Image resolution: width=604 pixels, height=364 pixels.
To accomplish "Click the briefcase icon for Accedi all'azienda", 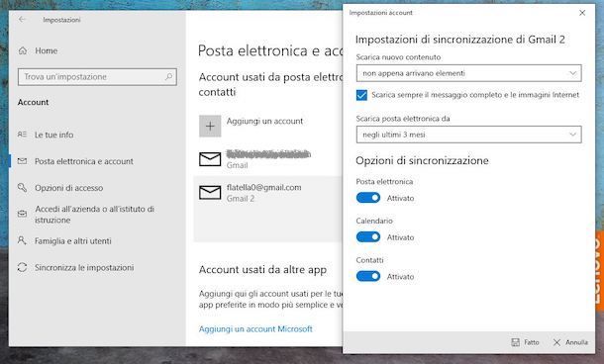I will 23,214.
